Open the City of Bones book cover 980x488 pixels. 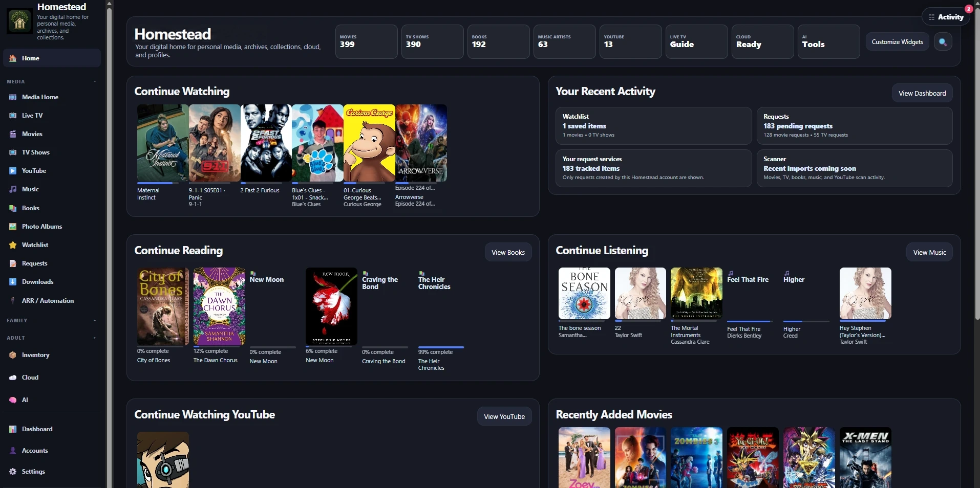pyautogui.click(x=163, y=306)
